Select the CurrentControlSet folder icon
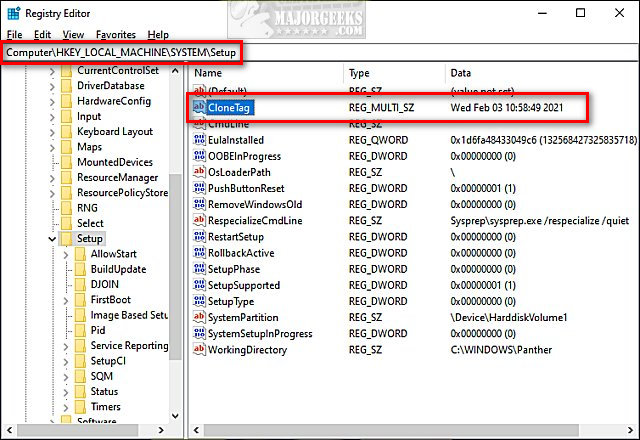 click(67, 71)
